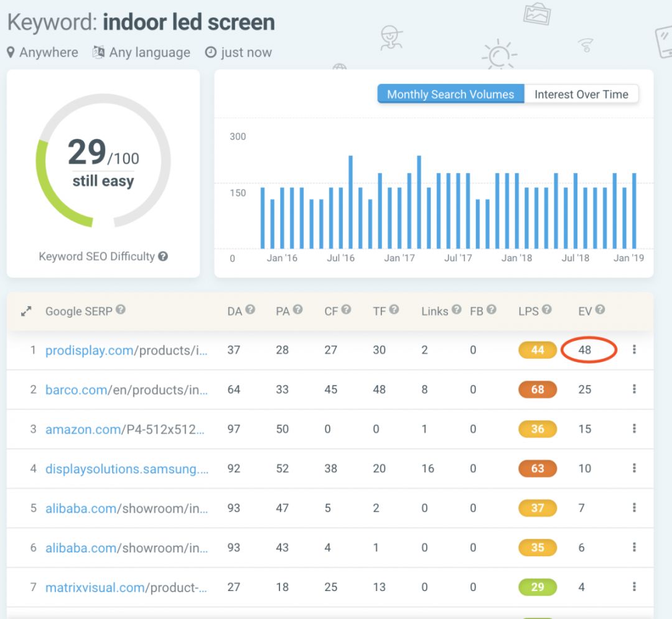
Task: Click the LPS badge 29 for matrixvisual.com
Action: (538, 587)
